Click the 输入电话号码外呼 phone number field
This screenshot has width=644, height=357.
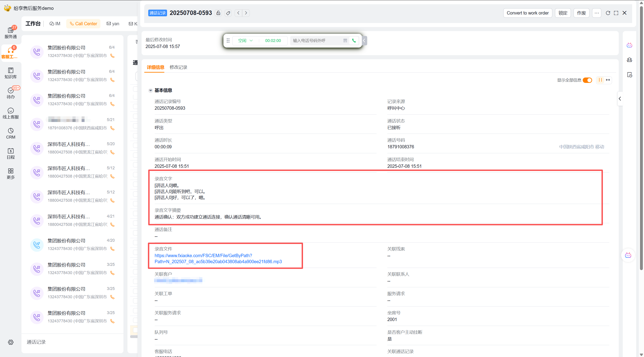tap(316, 40)
